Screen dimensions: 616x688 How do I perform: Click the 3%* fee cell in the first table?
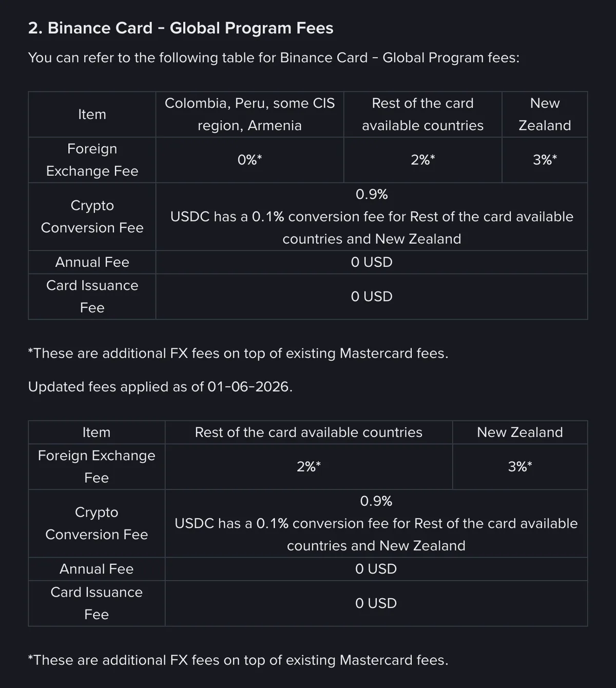pos(545,160)
